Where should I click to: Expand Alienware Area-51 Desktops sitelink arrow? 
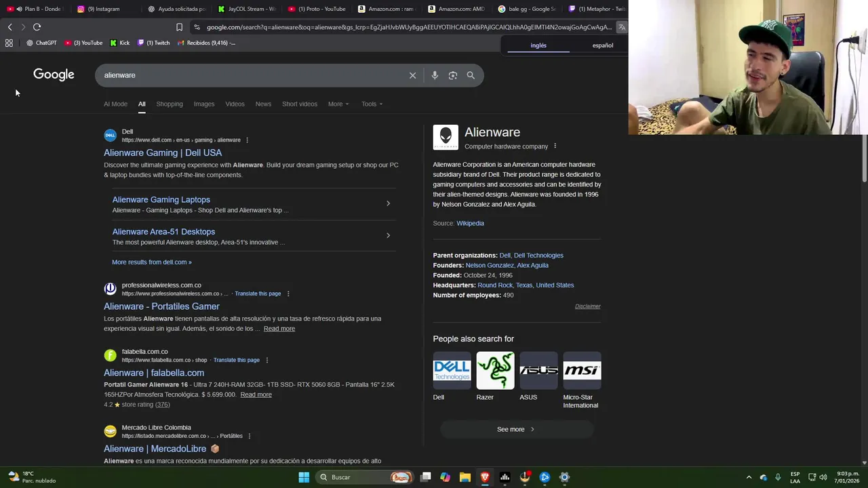point(388,235)
